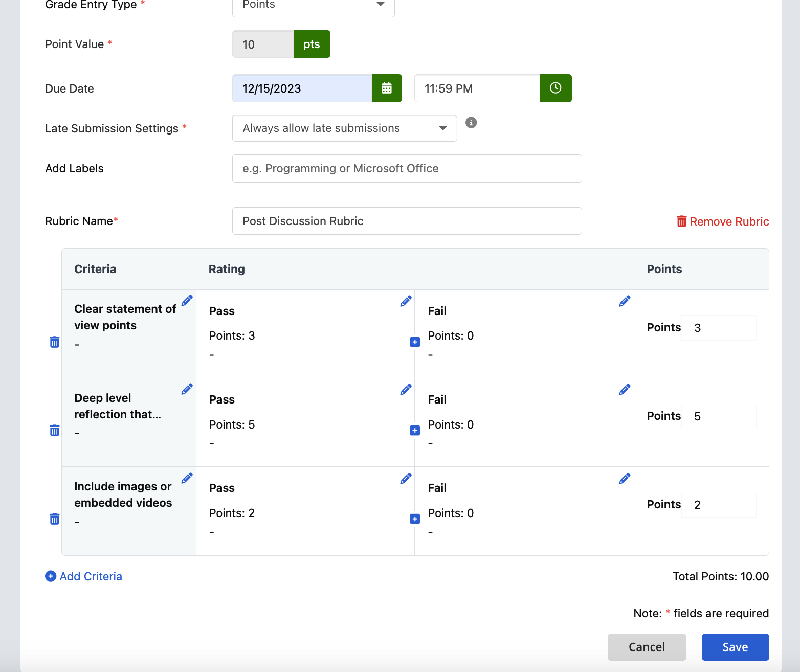Click the Rating column header
Viewport: 800px width, 672px height.
[227, 269]
